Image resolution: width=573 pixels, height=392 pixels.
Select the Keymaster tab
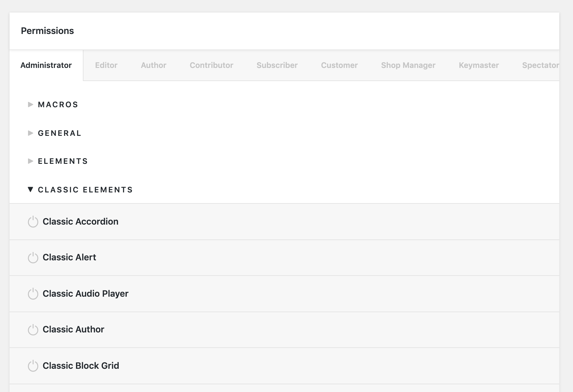478,65
